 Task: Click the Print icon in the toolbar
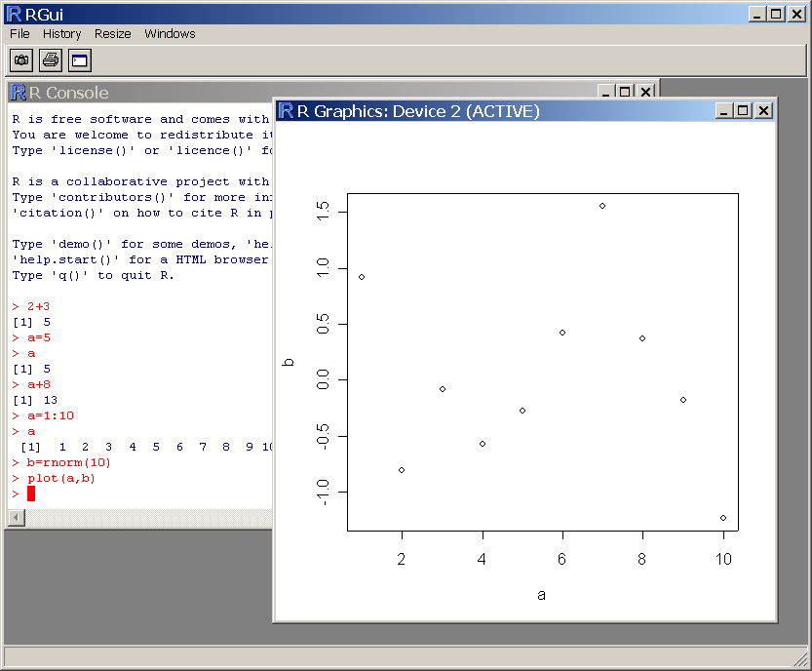tap(50, 60)
